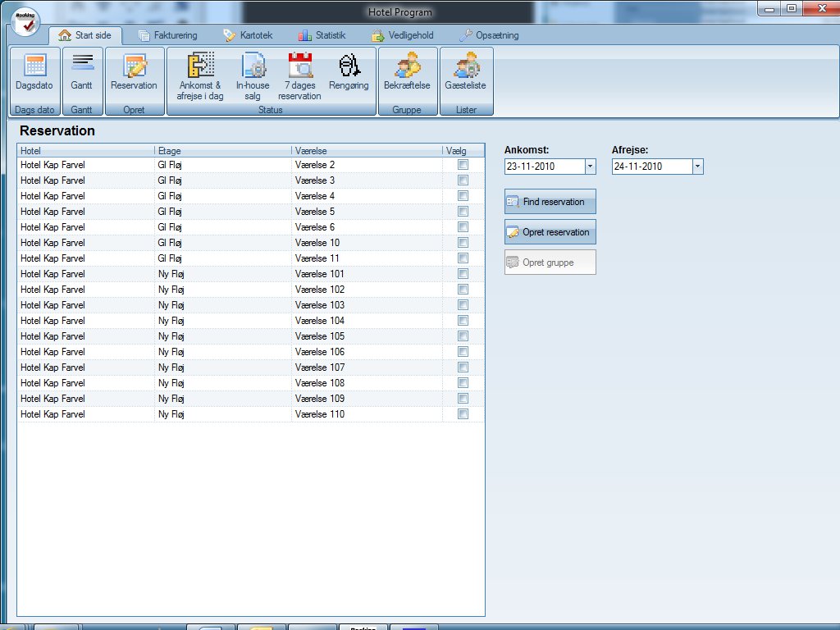The width and height of the screenshot is (840, 630).
Task: Expand the Ankomst date dropdown
Action: click(x=590, y=167)
